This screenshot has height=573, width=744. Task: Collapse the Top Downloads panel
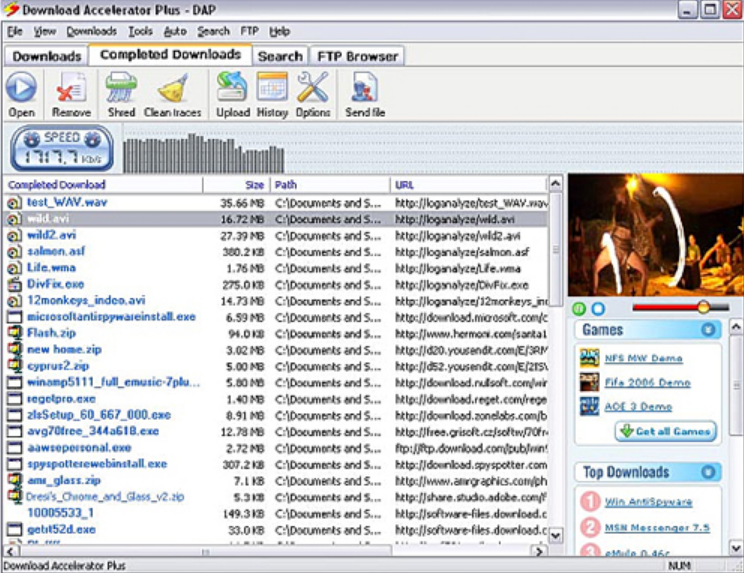point(708,472)
